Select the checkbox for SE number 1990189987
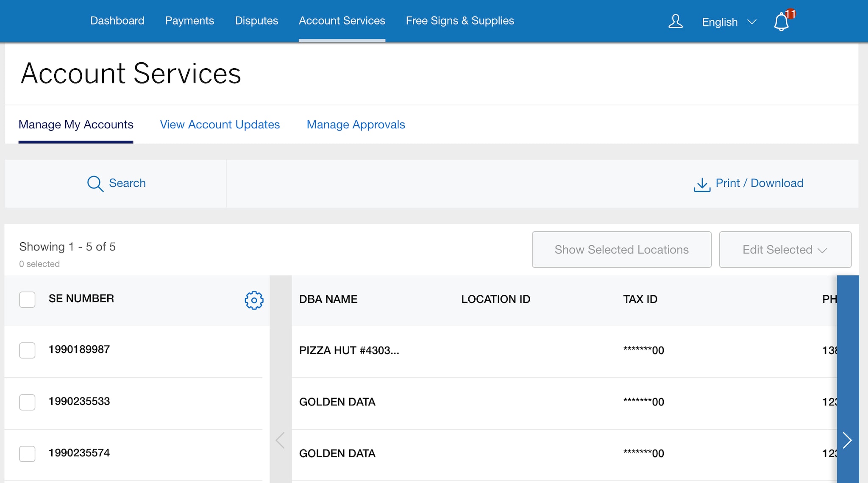 [x=27, y=350]
